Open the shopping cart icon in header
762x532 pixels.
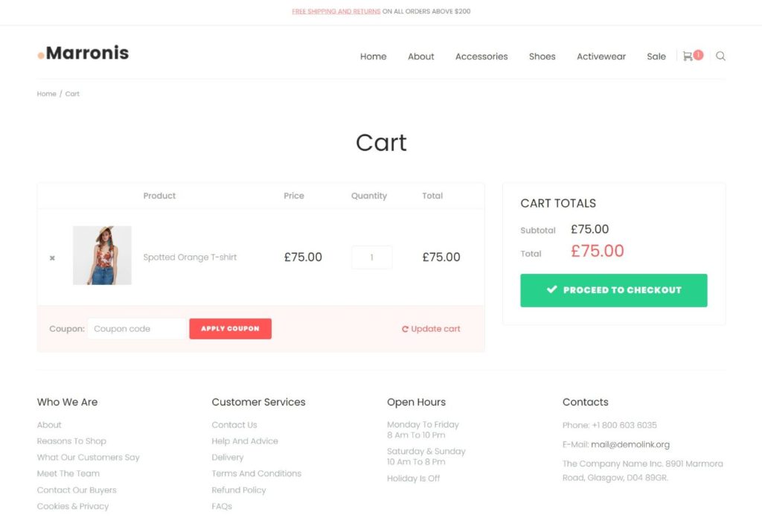[688, 56]
